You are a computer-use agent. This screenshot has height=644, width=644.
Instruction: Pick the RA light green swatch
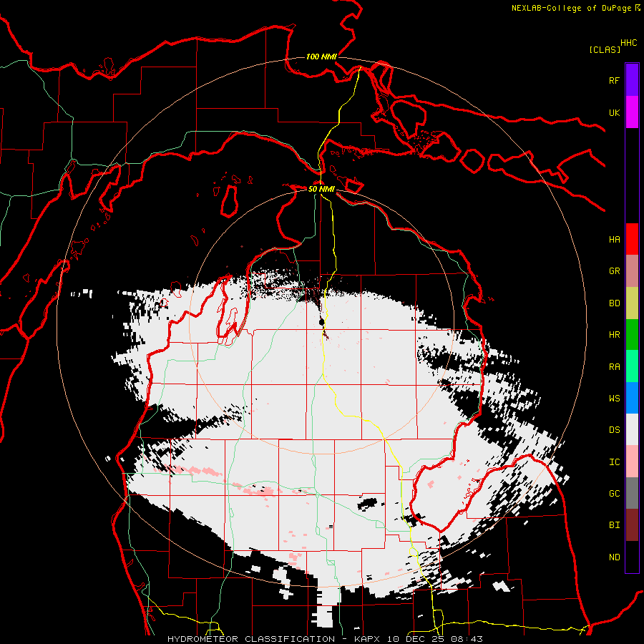[x=632, y=366]
